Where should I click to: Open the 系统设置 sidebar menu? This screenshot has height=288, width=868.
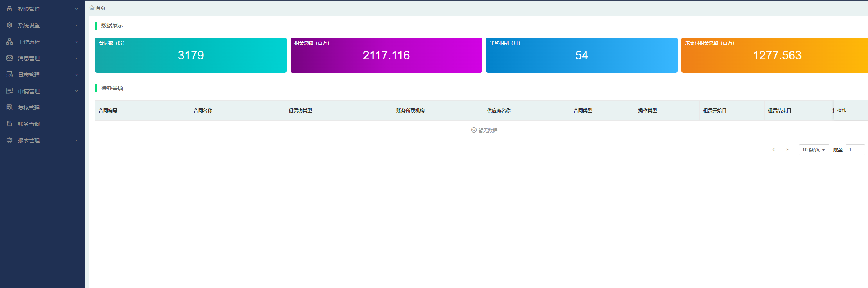tap(43, 25)
